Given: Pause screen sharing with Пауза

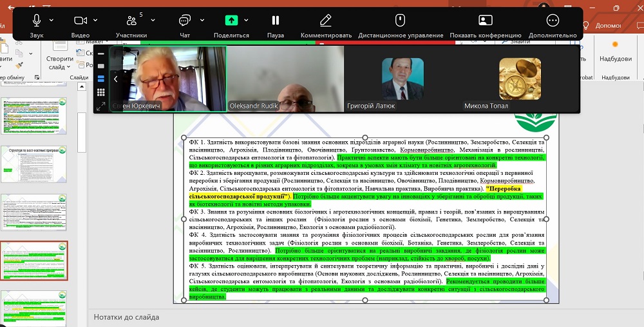Looking at the screenshot, I should click(x=276, y=21).
